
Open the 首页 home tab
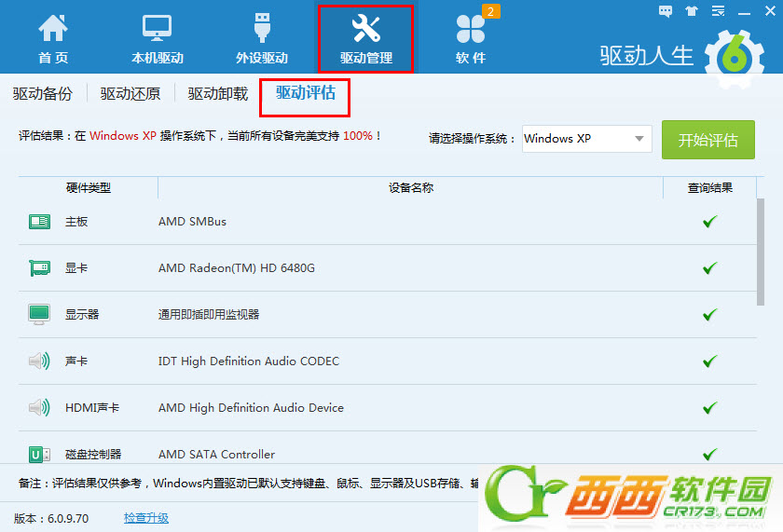pos(53,39)
